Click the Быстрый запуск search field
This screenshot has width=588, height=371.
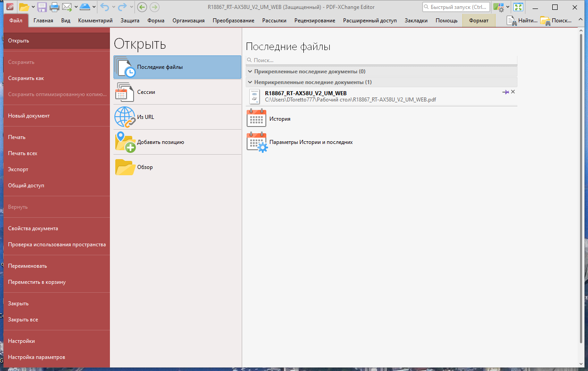[x=456, y=7]
